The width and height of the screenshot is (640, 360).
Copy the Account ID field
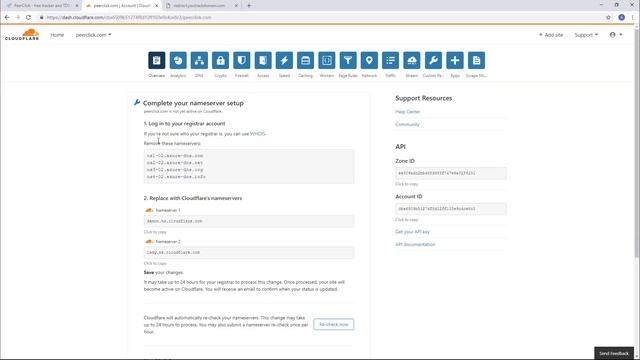451,209
